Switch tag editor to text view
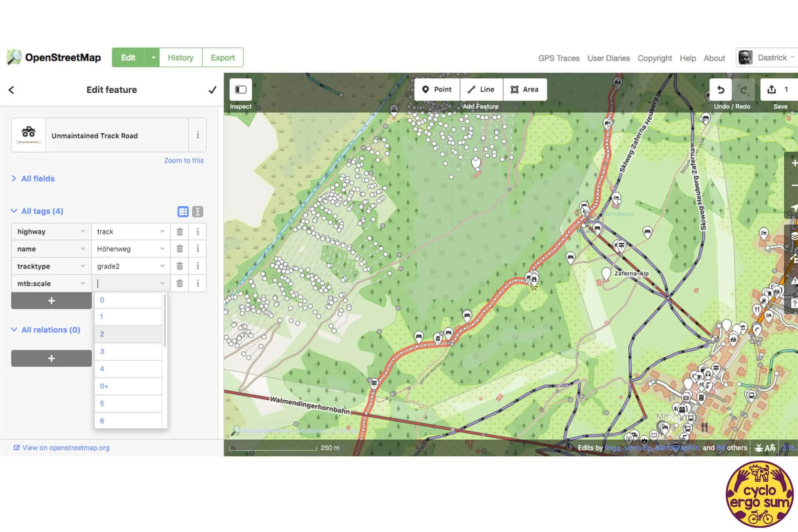 [198, 212]
